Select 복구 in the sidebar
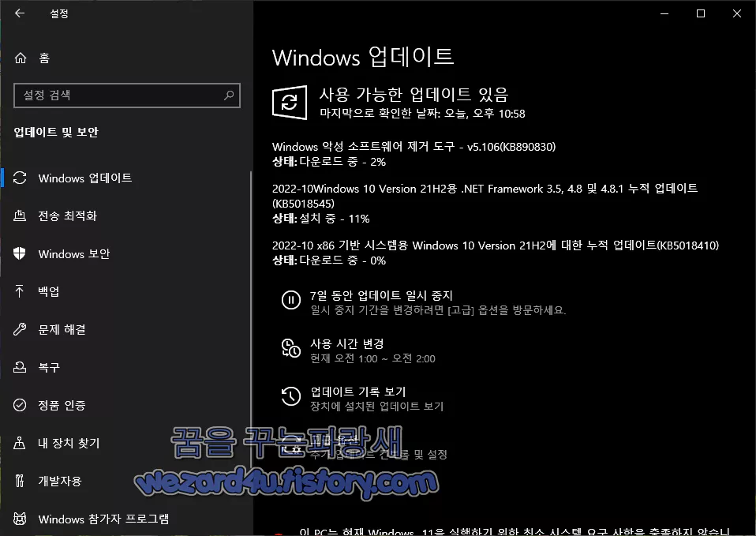 (49, 367)
